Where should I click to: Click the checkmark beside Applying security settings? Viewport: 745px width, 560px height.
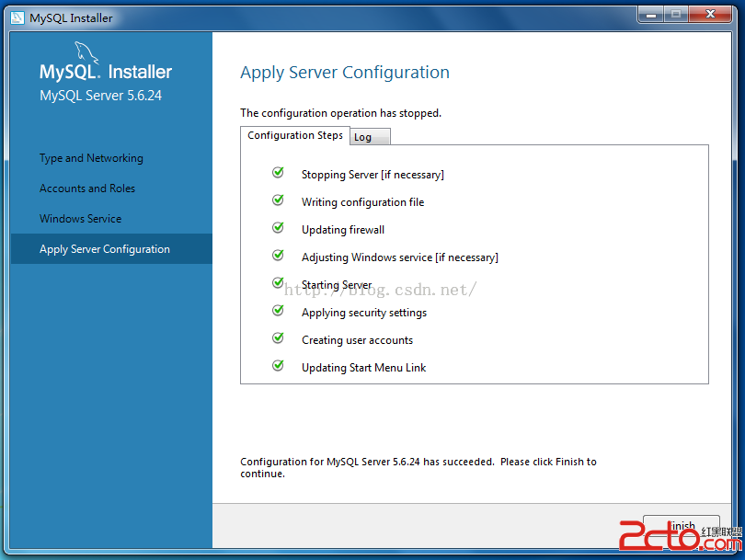click(278, 310)
